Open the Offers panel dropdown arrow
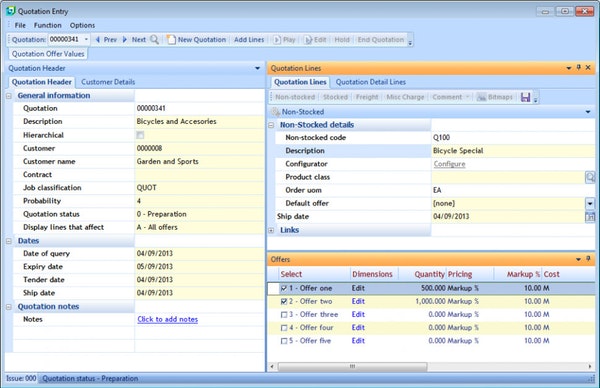The height and width of the screenshot is (388, 600). tap(578, 259)
